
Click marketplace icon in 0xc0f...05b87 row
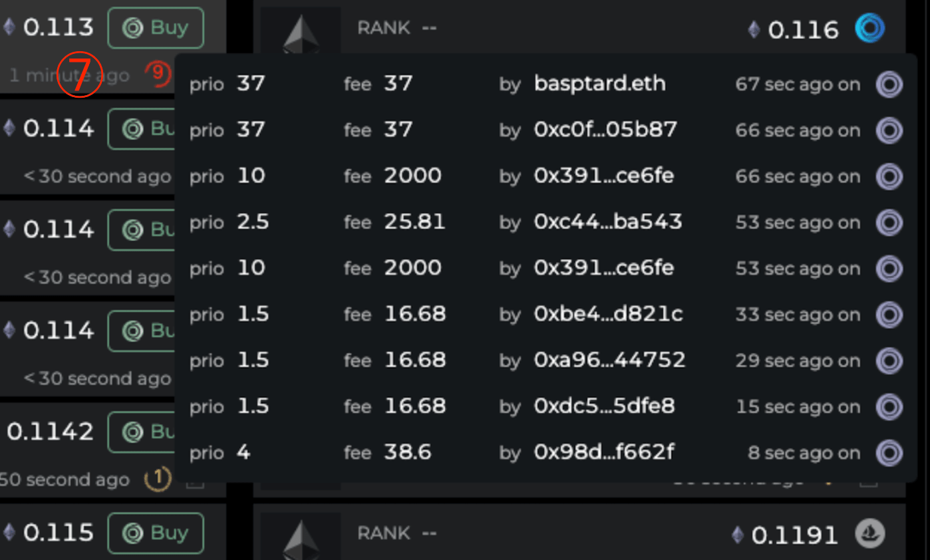(x=889, y=130)
